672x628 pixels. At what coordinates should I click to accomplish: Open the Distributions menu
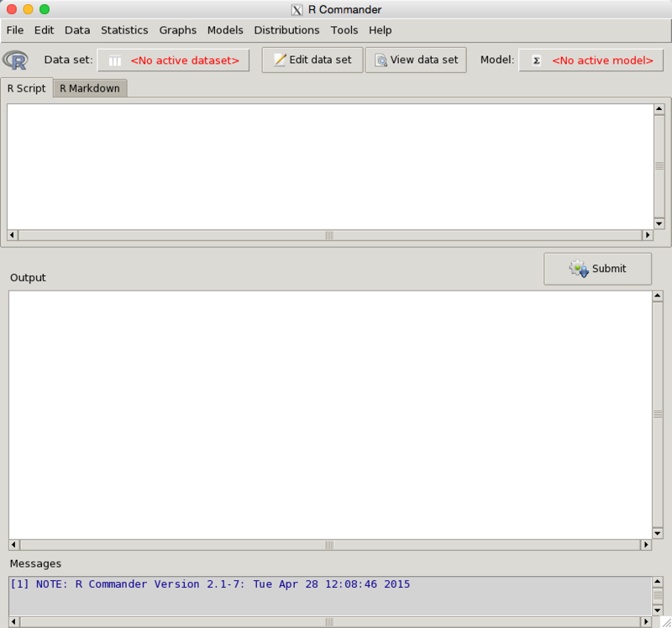(286, 30)
